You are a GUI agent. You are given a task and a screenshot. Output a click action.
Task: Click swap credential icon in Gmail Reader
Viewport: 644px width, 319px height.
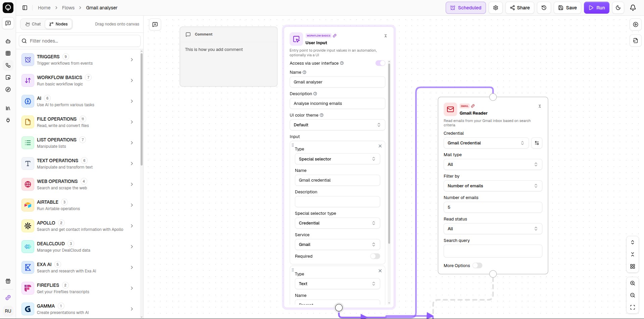[537, 143]
